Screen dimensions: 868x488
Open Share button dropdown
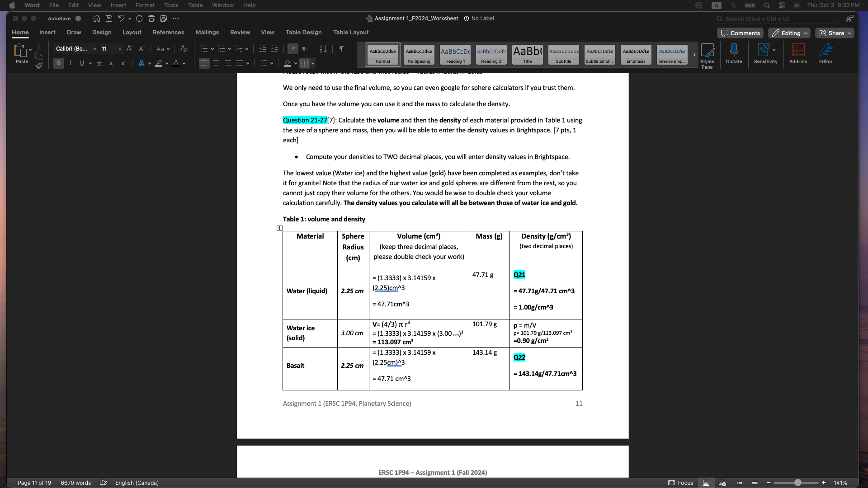click(849, 33)
